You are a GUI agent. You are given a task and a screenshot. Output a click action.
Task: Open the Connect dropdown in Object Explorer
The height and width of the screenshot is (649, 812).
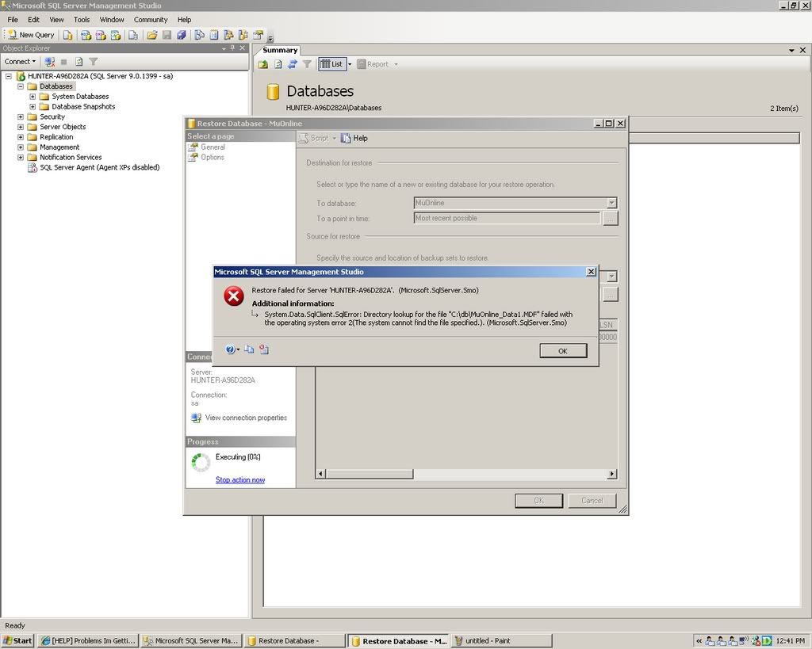click(20, 61)
